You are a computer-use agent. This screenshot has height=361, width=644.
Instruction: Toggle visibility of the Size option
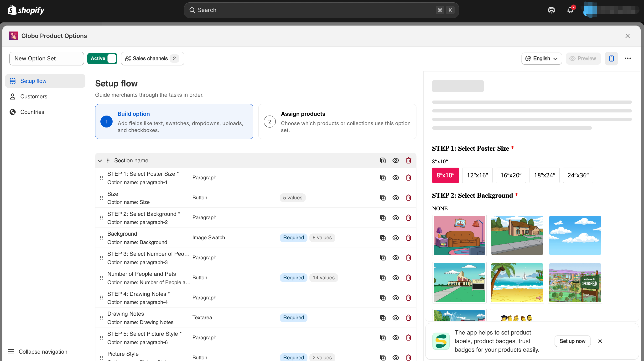(395, 198)
